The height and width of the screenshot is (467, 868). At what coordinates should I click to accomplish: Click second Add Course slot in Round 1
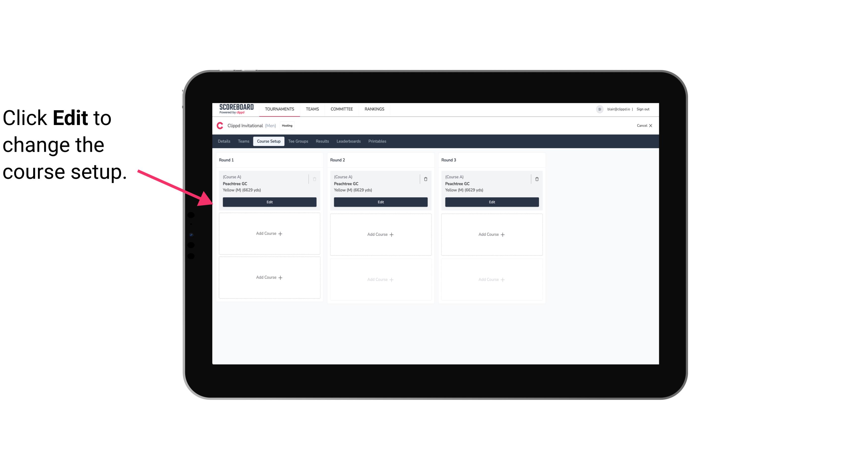click(269, 277)
